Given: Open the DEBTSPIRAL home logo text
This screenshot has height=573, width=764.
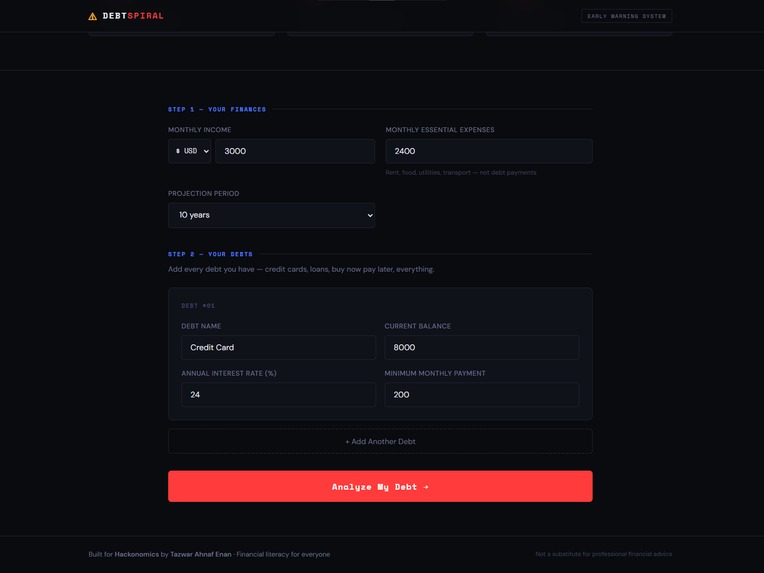Looking at the screenshot, I should pos(133,16).
